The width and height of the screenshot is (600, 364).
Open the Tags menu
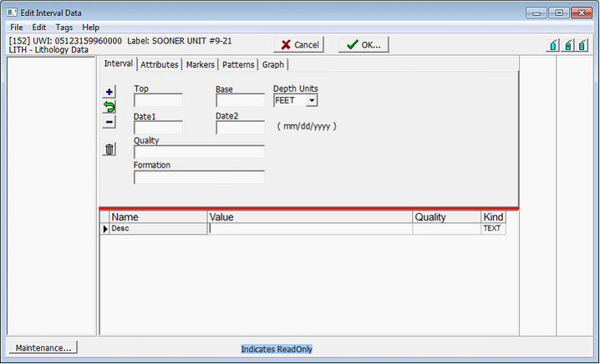tap(64, 28)
